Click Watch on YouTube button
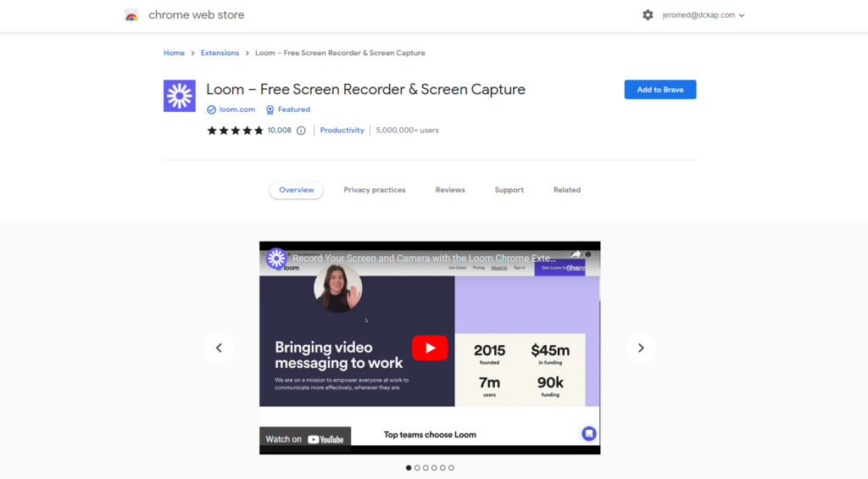This screenshot has width=868, height=479. coord(305,439)
